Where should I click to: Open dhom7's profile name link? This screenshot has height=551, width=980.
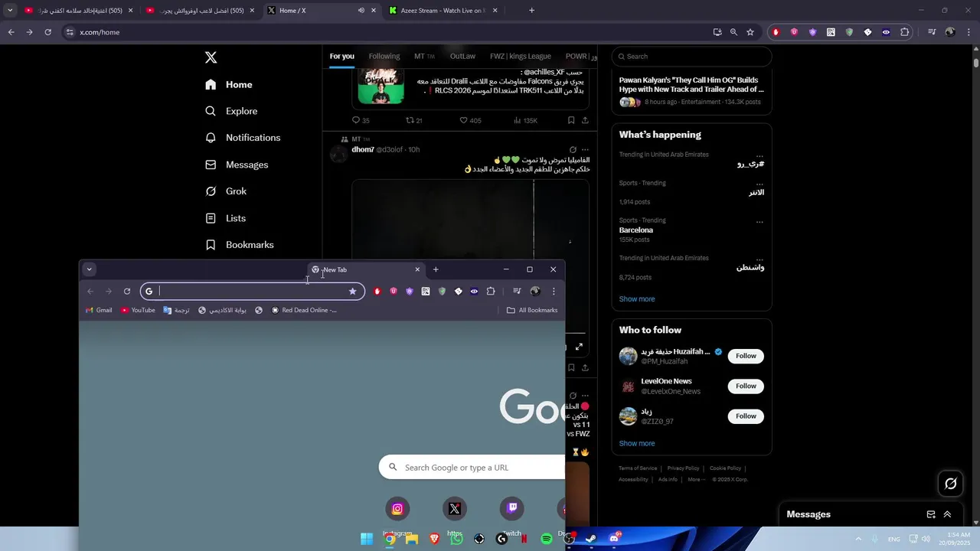pyautogui.click(x=363, y=150)
